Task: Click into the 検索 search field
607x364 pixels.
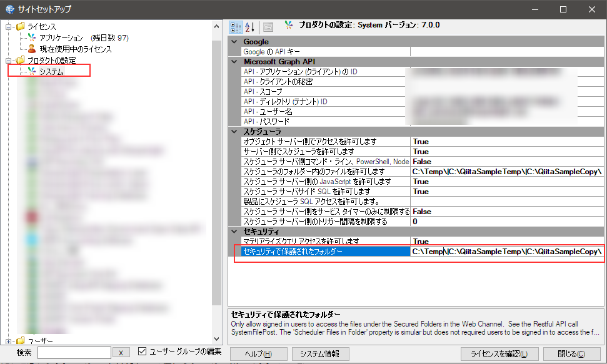Action: (74, 352)
